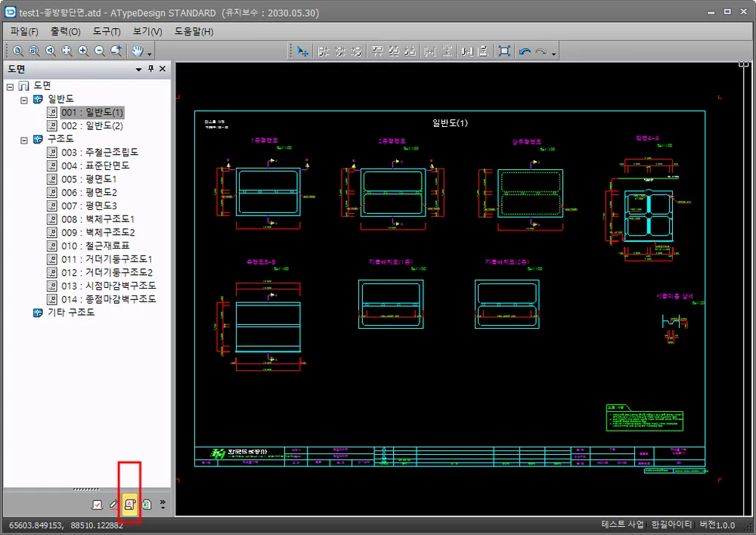The image size is (756, 535).
Task: Toggle the 도면 panel pin
Action: point(151,69)
